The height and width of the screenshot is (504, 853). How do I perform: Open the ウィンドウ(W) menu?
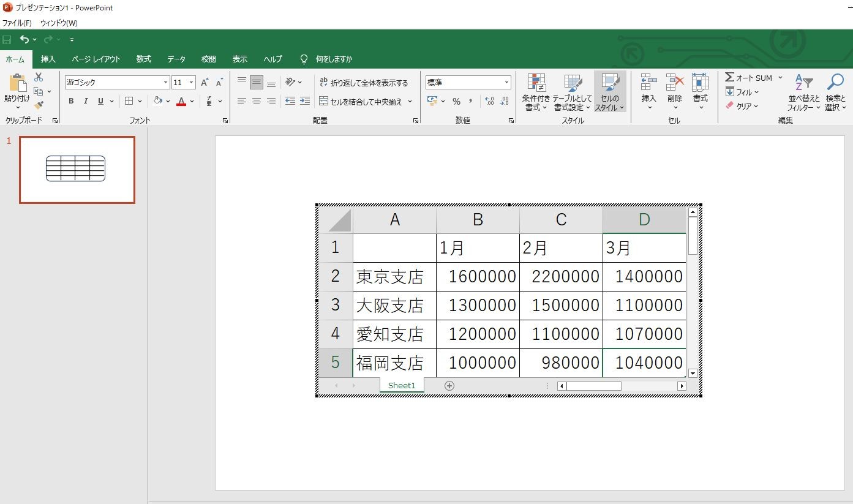[x=59, y=23]
